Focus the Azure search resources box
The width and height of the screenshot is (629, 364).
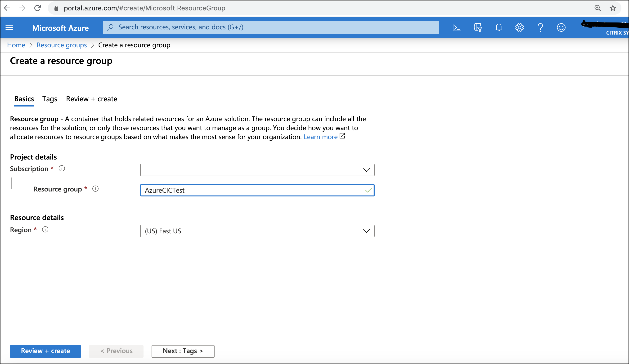click(x=271, y=27)
